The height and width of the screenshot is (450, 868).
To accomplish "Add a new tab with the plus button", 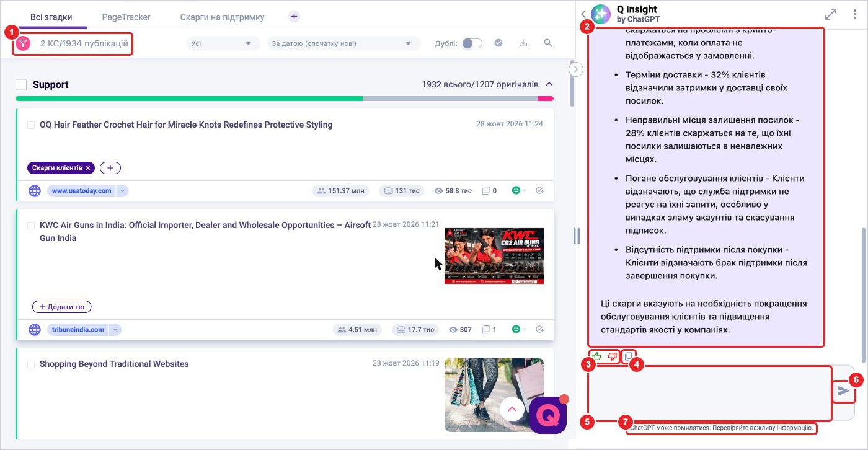I will pos(294,17).
